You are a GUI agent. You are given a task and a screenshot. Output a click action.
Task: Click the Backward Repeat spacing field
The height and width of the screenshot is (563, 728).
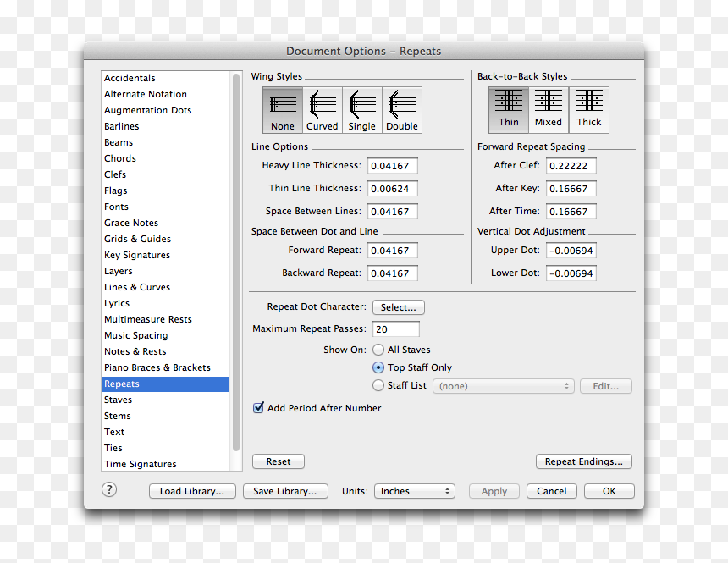(392, 273)
